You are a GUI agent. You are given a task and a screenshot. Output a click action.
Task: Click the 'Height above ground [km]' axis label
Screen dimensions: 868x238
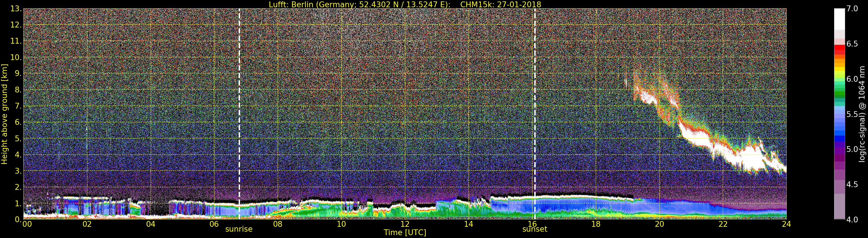pyautogui.click(x=4, y=114)
